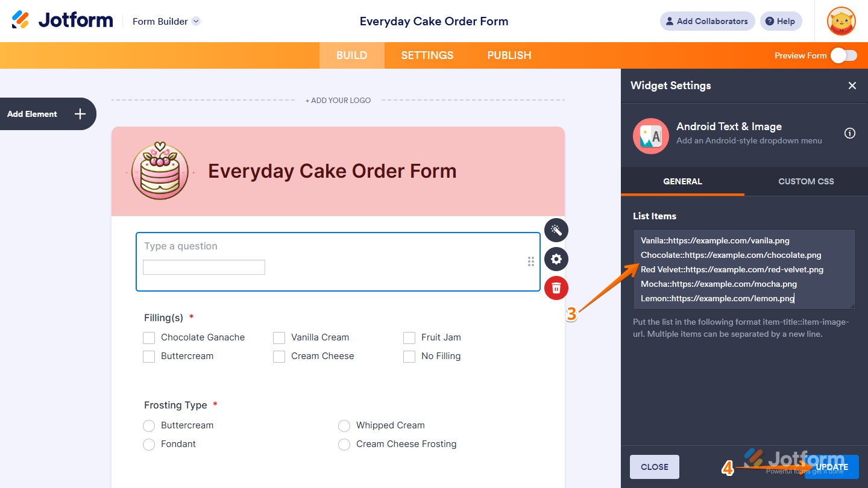Click the UPDATE button
The width and height of the screenshot is (868, 488).
click(x=832, y=467)
